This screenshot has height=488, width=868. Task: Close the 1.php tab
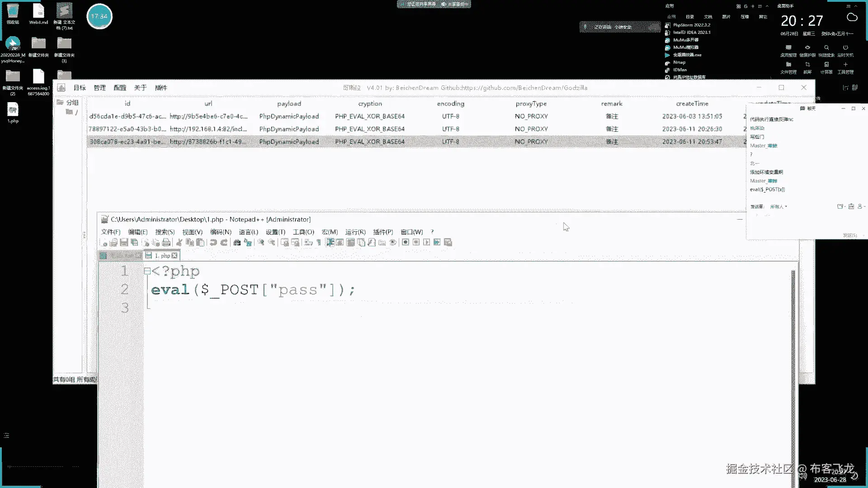pyautogui.click(x=175, y=256)
